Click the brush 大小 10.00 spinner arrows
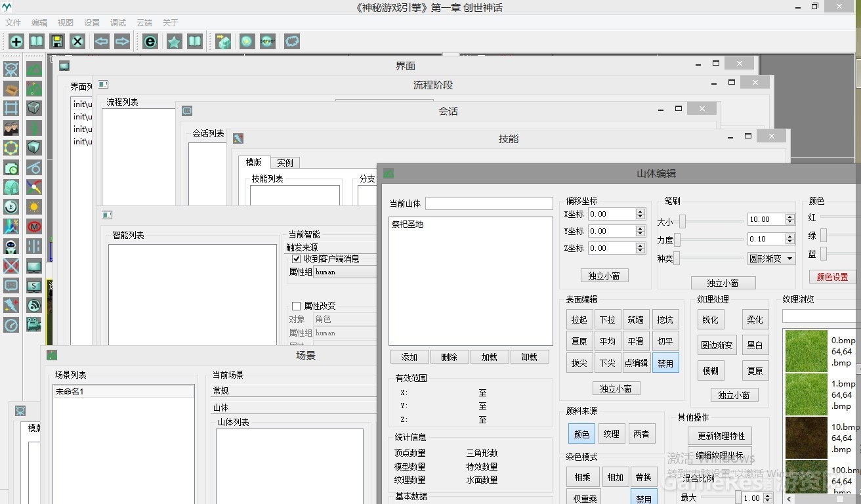 [790, 219]
